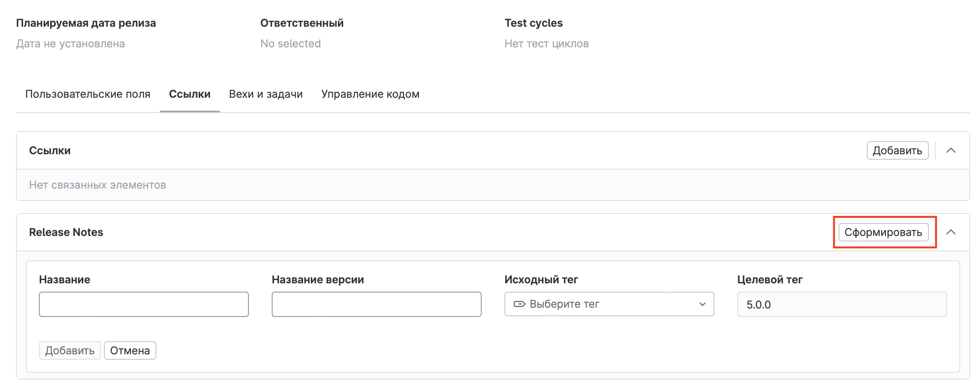The width and height of the screenshot is (980, 391).
Task: Open the Вехи и задачи tab
Action: 266,94
